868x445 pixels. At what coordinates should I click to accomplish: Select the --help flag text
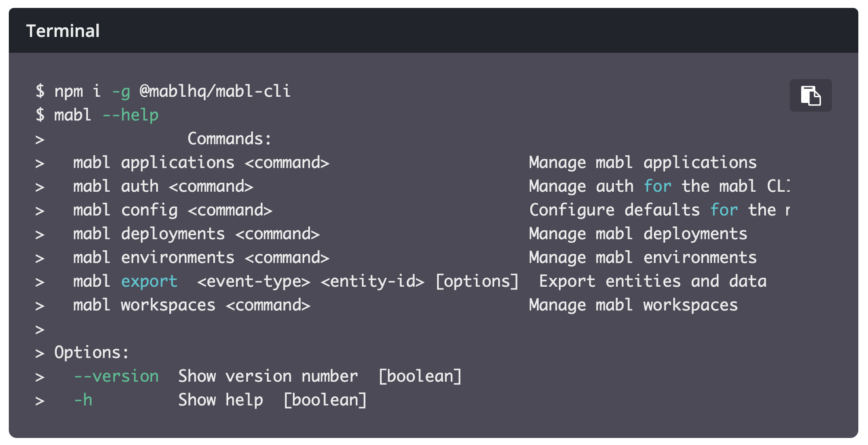(x=131, y=114)
